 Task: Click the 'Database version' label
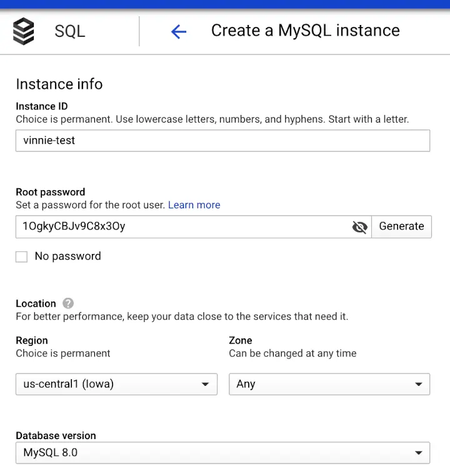pos(56,435)
